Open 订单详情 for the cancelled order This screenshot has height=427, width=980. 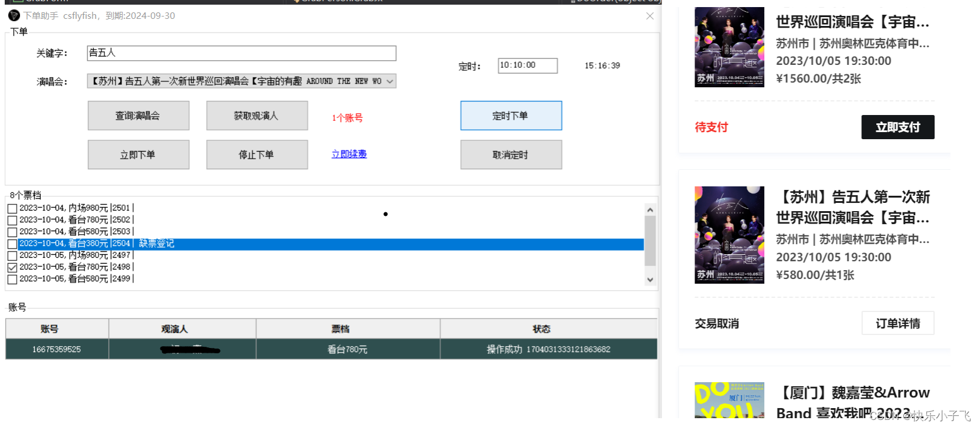tap(897, 323)
